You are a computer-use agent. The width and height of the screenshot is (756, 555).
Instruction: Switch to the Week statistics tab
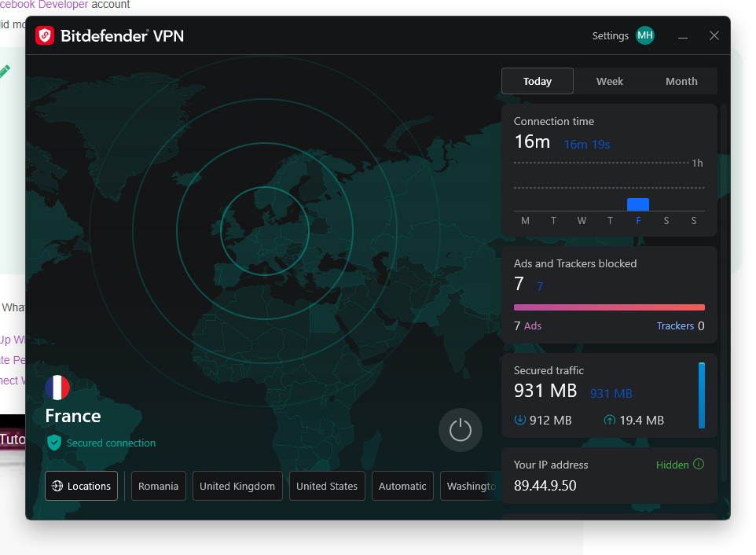tap(609, 81)
